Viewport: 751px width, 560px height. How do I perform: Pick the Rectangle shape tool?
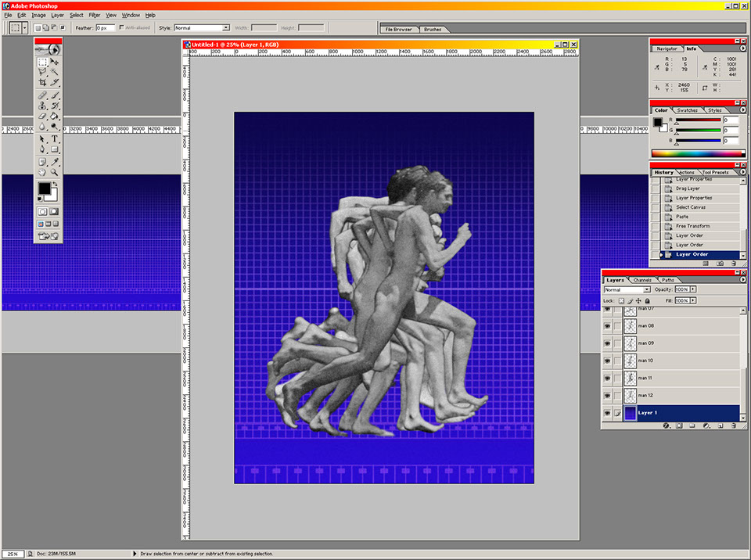tap(55, 149)
